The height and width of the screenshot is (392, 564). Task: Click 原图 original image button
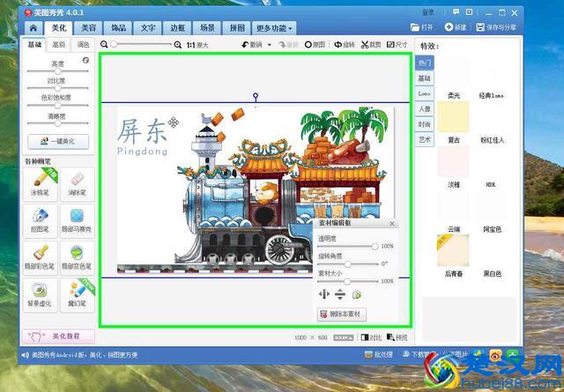[x=315, y=45]
